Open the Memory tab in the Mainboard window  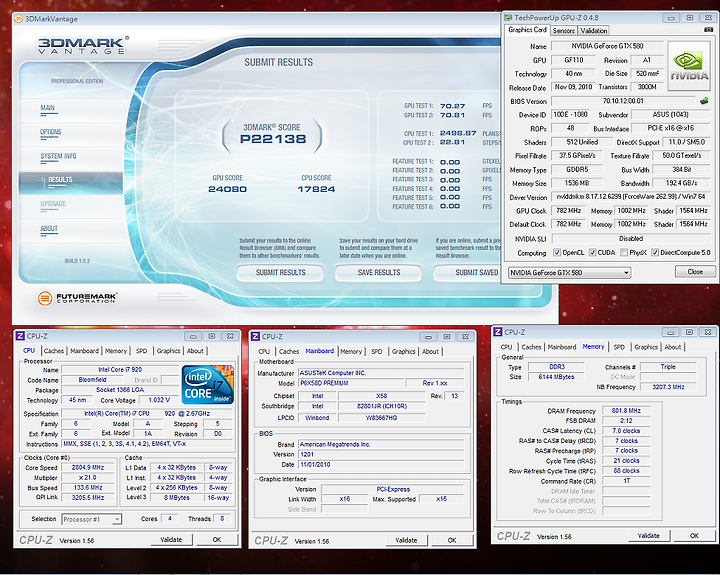pyautogui.click(x=351, y=351)
